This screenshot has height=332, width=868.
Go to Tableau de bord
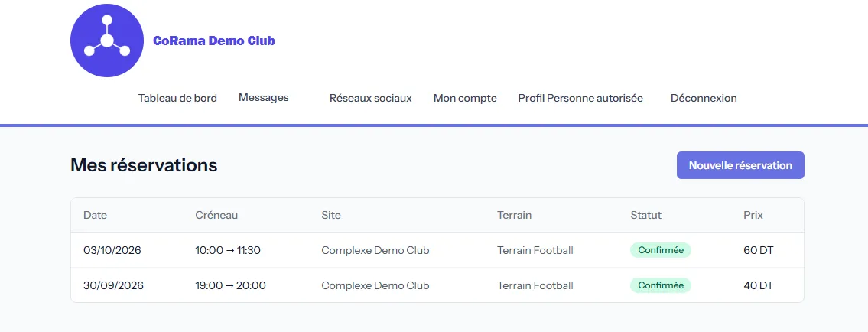coord(177,99)
